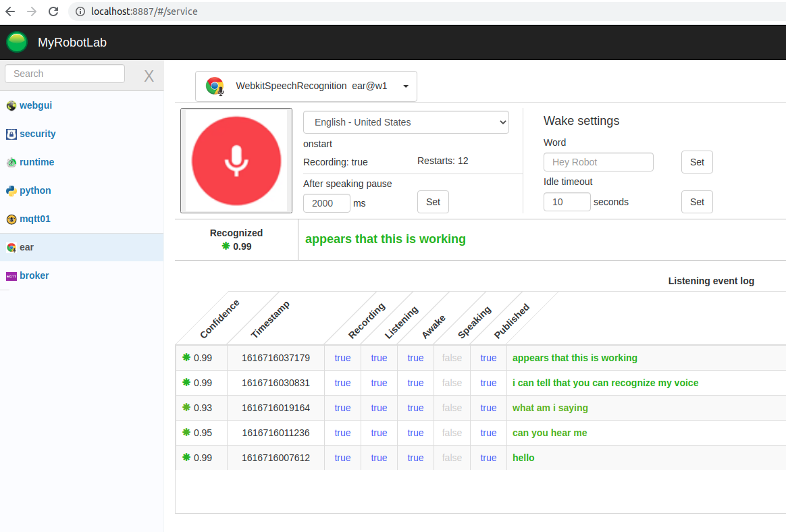
Task: Click the green asterisk next to Recognized 0.99
Action: 226,246
